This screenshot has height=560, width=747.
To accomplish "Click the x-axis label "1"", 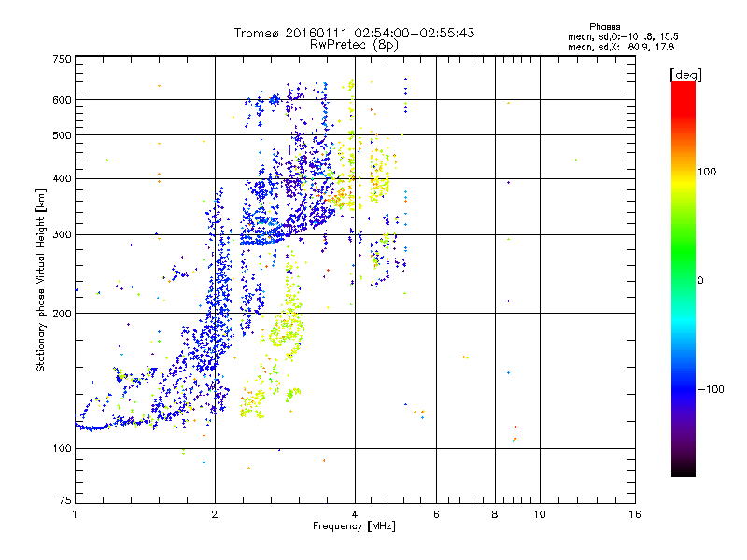I will [75, 514].
